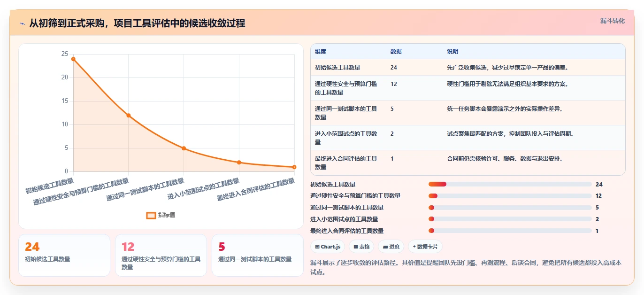Click the lightning icon beside the title
644x295 pixels.
pyautogui.click(x=23, y=23)
